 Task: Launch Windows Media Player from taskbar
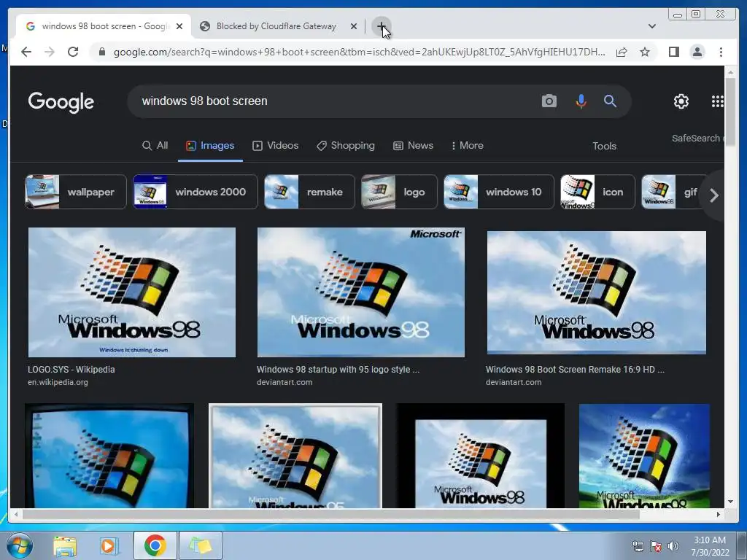pyautogui.click(x=109, y=545)
